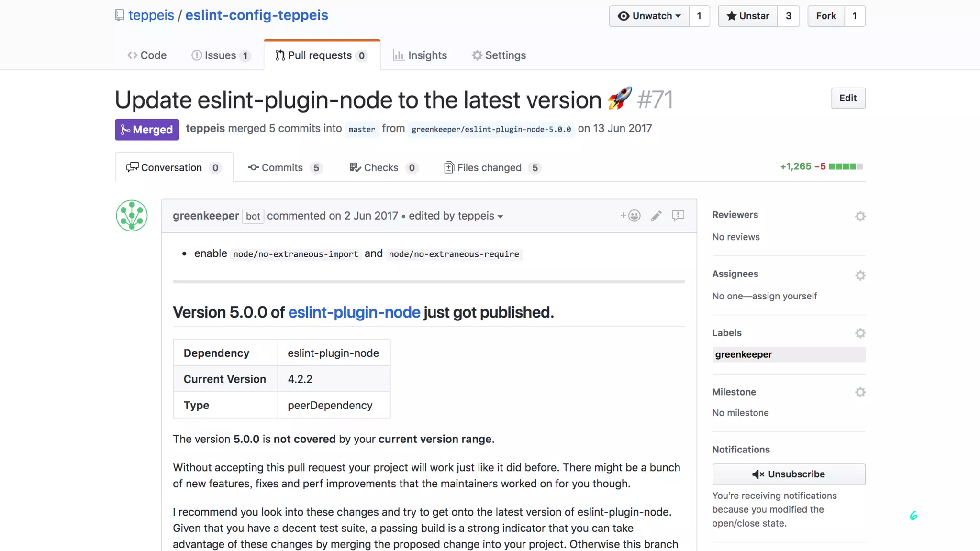
Task: Open the Milestone gear settings
Action: click(x=860, y=392)
